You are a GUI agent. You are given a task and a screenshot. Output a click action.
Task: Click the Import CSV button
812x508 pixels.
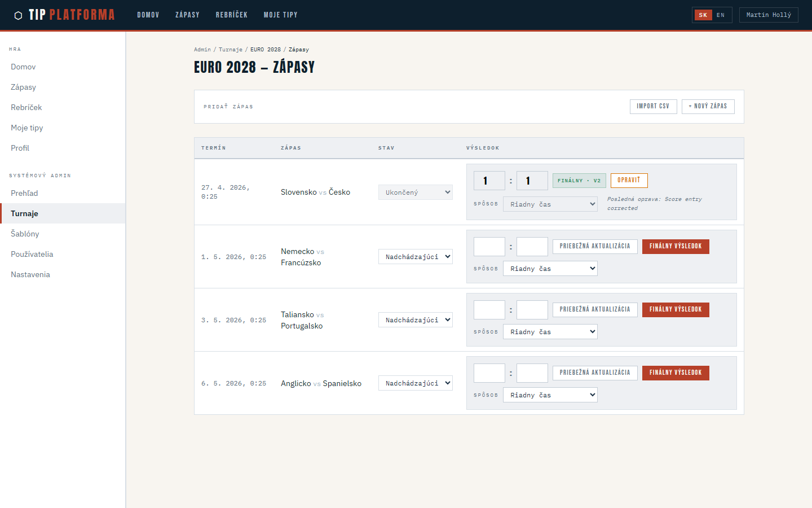point(653,106)
